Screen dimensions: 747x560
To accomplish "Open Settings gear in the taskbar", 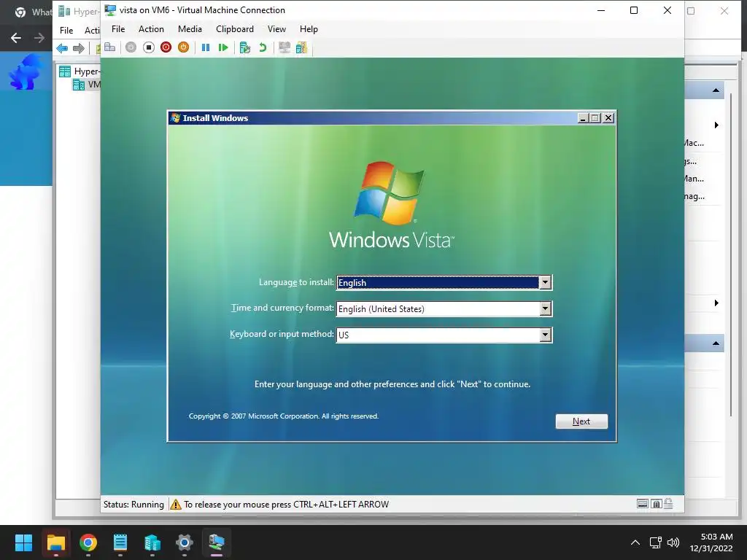I will click(x=185, y=542).
